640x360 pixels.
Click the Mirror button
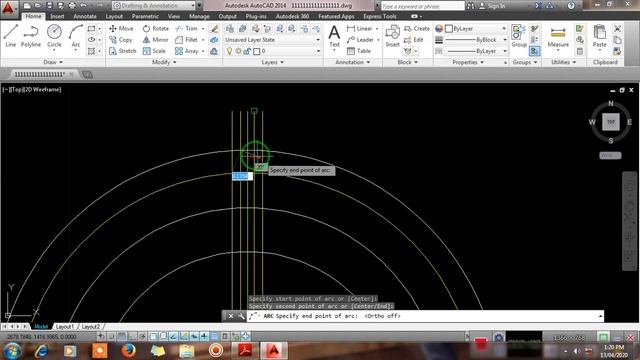click(x=156, y=40)
